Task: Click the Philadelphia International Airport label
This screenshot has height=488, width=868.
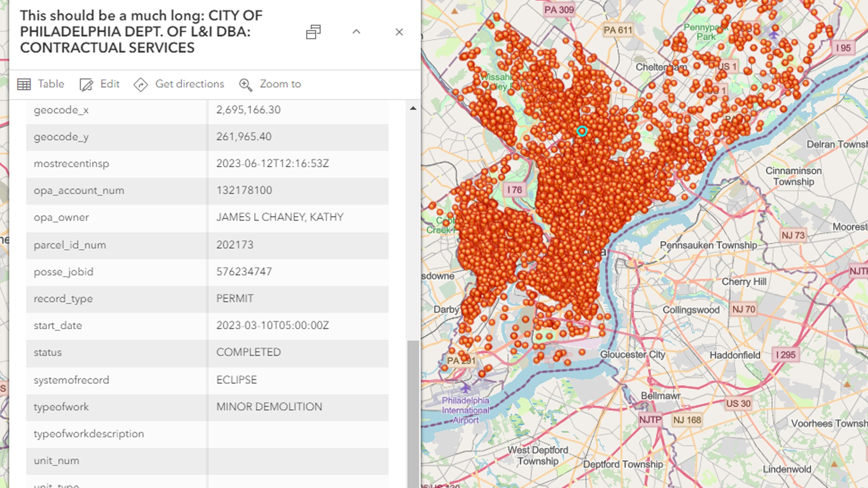Action: click(465, 410)
